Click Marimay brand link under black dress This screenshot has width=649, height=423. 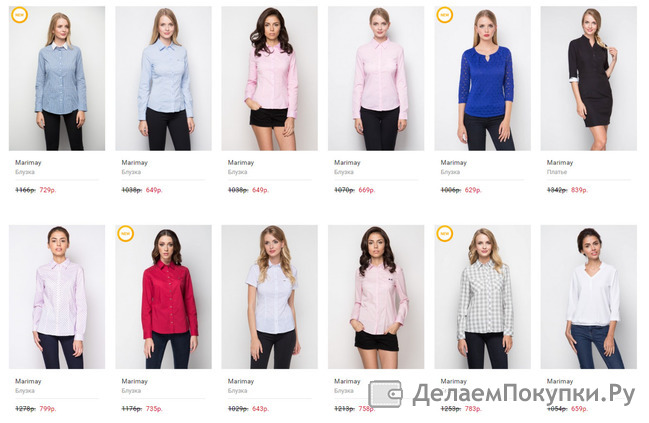point(560,163)
